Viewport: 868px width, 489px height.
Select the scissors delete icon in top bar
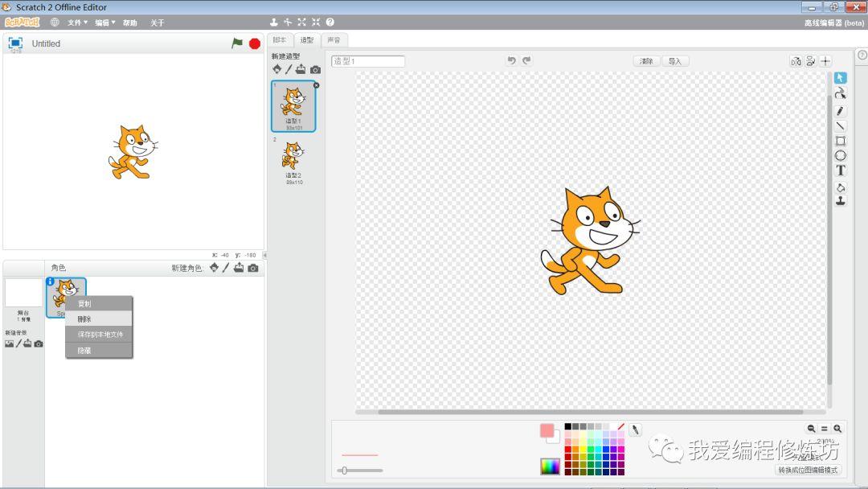point(288,23)
